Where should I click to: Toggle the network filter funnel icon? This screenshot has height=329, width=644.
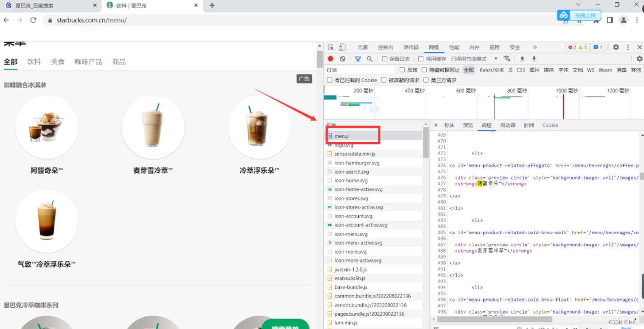(x=358, y=59)
